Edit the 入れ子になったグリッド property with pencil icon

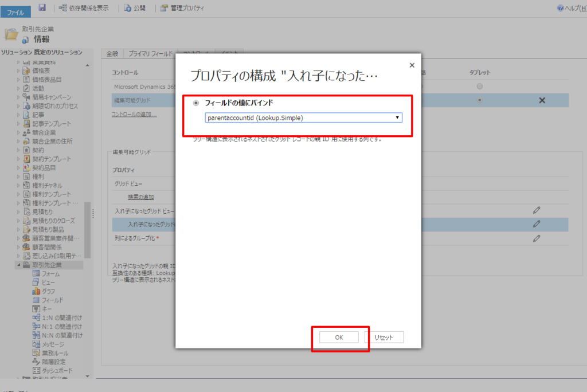pyautogui.click(x=537, y=224)
